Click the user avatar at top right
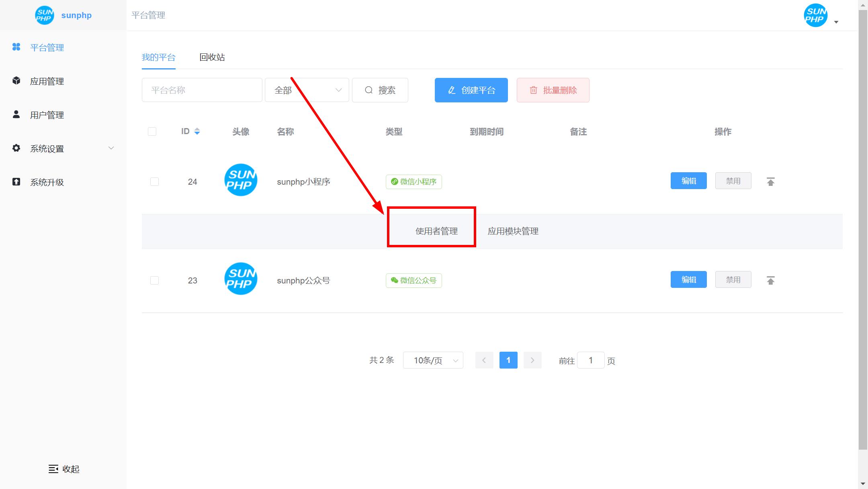868x489 pixels. coord(815,15)
